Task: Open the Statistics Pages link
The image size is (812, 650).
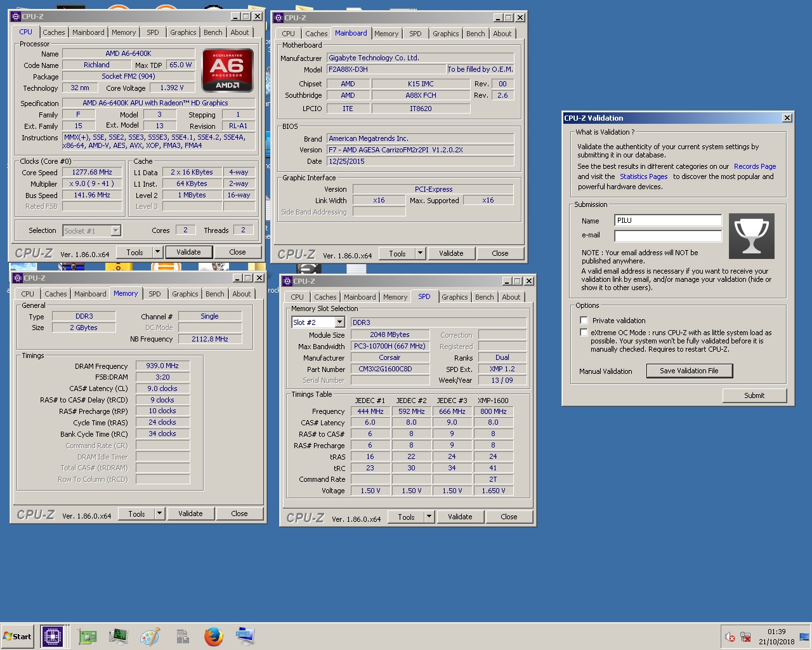Action: [644, 176]
